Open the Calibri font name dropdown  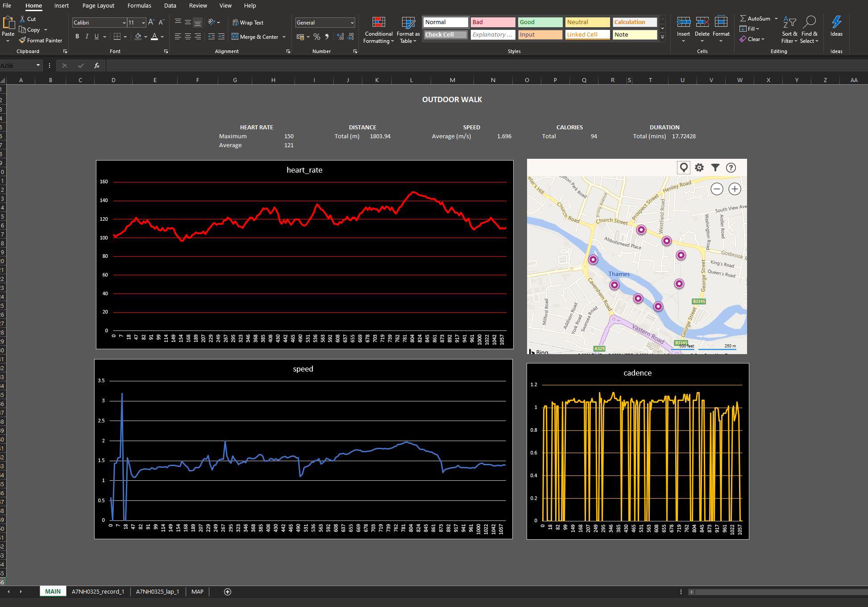coord(124,22)
